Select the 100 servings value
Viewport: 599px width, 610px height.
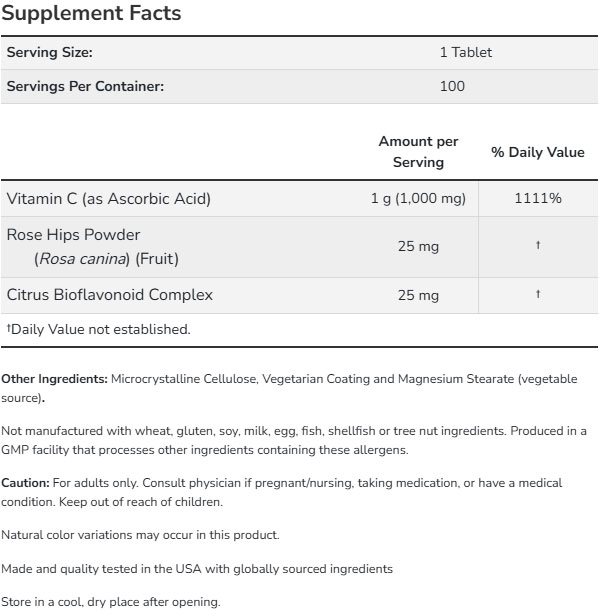[452, 86]
